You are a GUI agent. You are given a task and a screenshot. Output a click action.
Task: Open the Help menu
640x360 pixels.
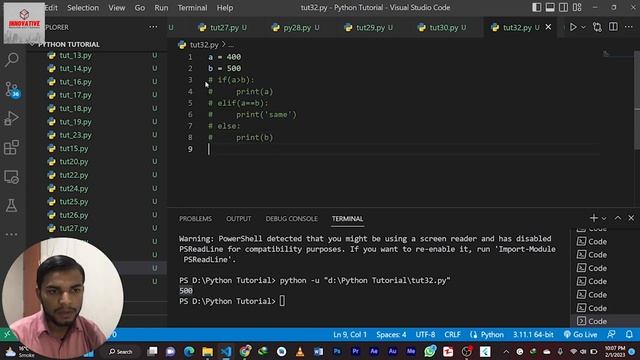click(225, 7)
